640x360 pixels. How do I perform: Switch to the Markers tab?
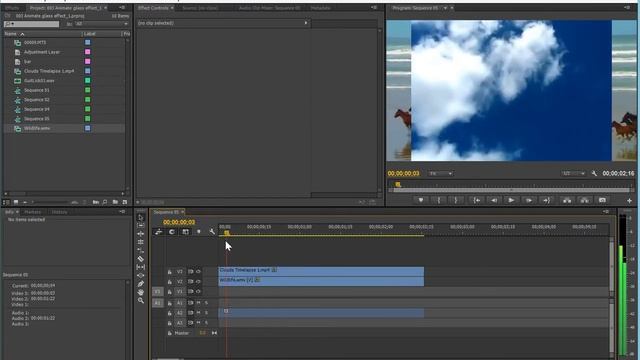pyautogui.click(x=32, y=212)
